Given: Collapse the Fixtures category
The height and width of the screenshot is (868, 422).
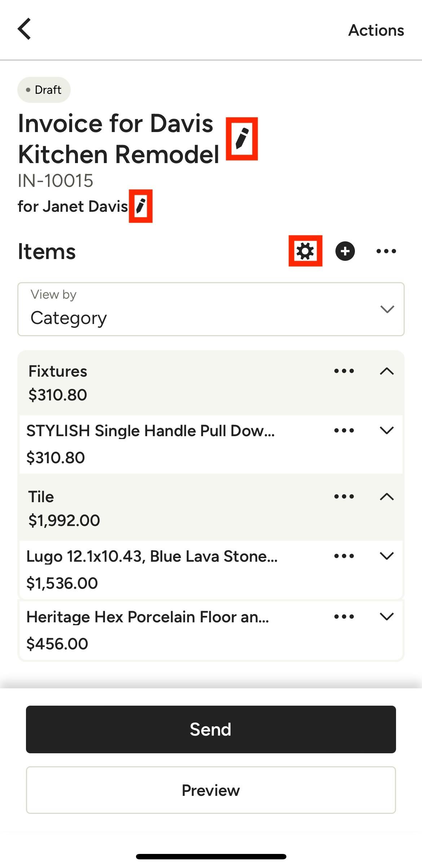Looking at the screenshot, I should 387,371.
